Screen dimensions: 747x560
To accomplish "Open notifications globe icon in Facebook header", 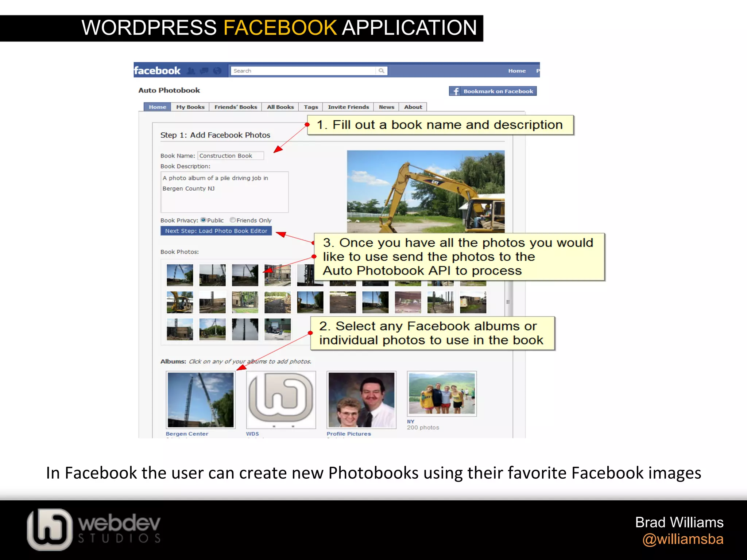I will 217,71.
